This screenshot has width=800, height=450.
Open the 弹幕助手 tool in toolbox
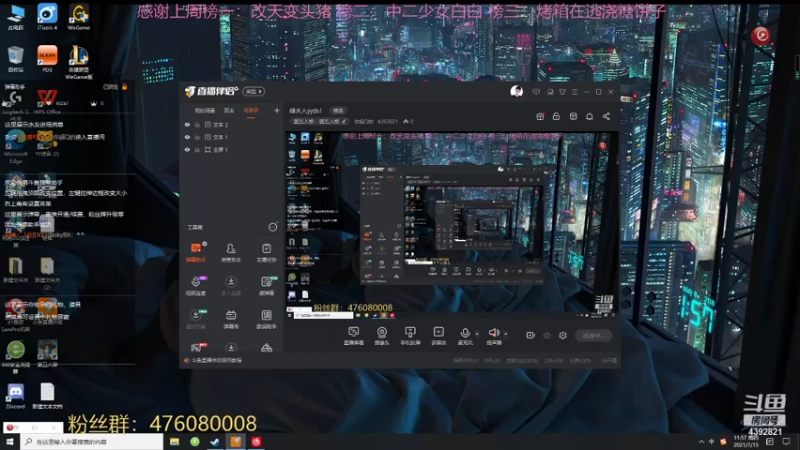click(x=196, y=252)
